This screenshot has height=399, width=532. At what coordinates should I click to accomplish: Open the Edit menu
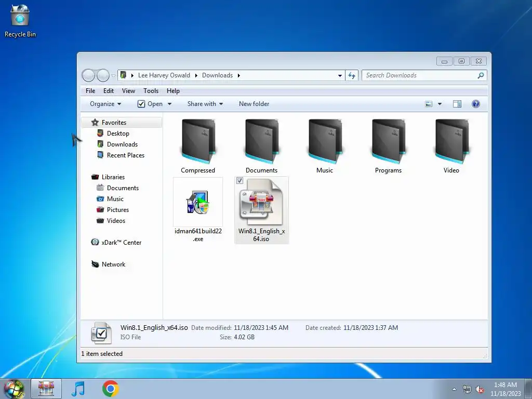tap(109, 91)
